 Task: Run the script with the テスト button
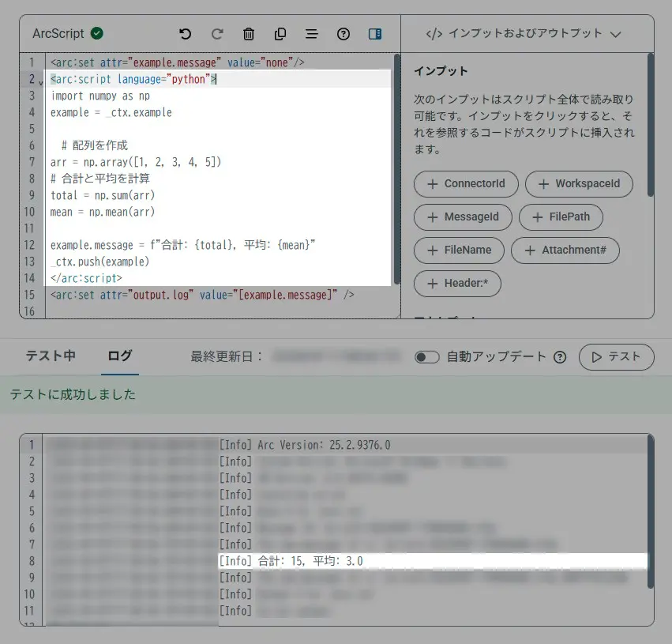coord(617,356)
